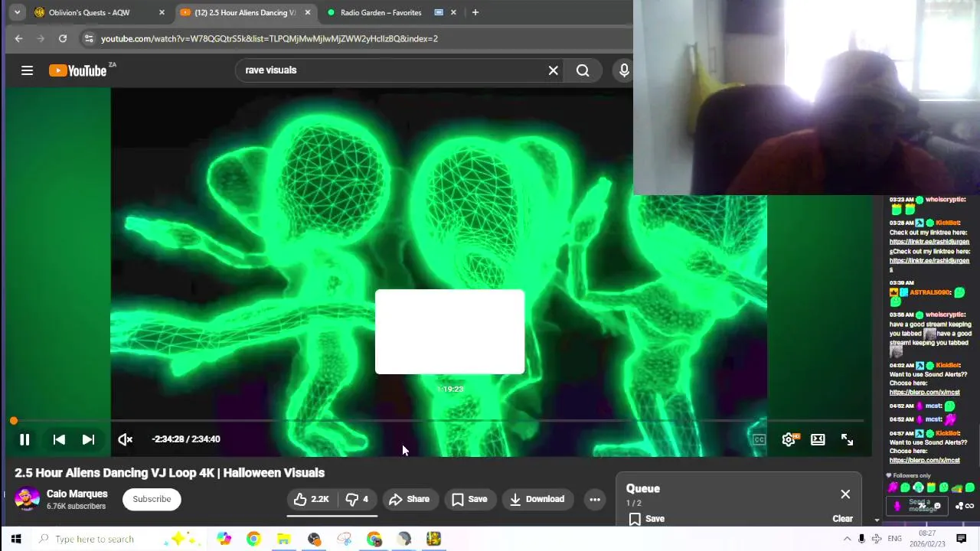980x551 pixels.
Task: Close the Oblivion's Quests tab
Action: coord(162,12)
